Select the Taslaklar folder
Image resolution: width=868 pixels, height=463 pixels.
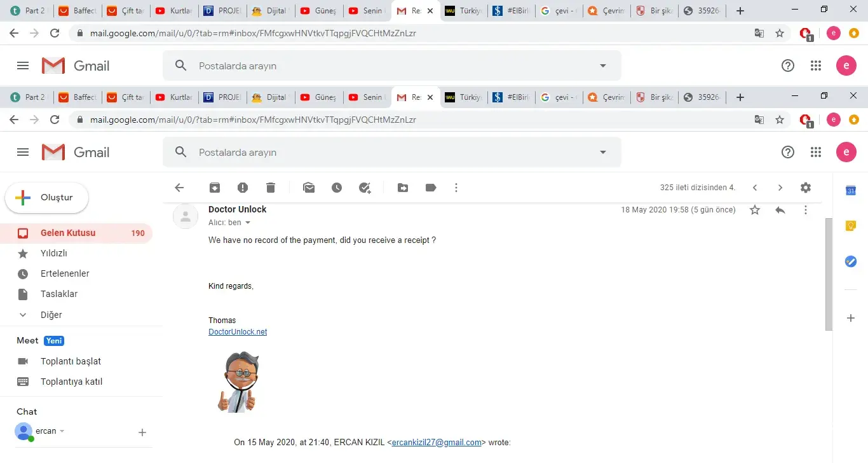76,294
